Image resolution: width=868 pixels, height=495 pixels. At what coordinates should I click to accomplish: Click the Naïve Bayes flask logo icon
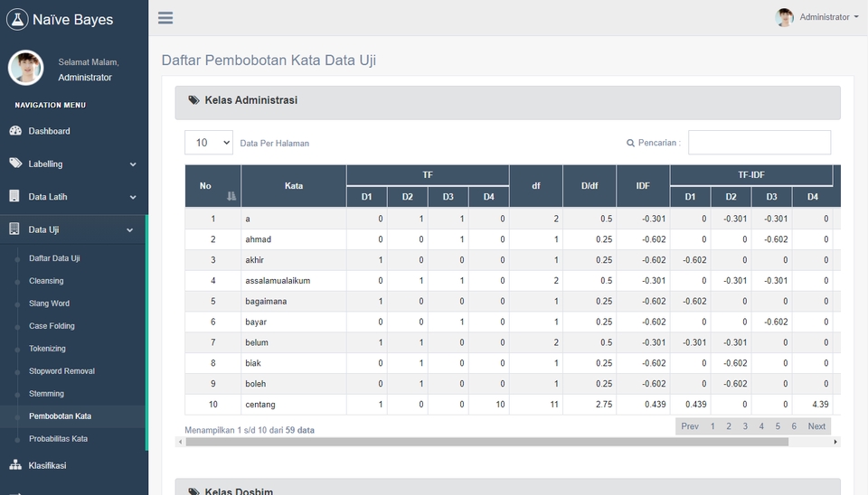17,19
